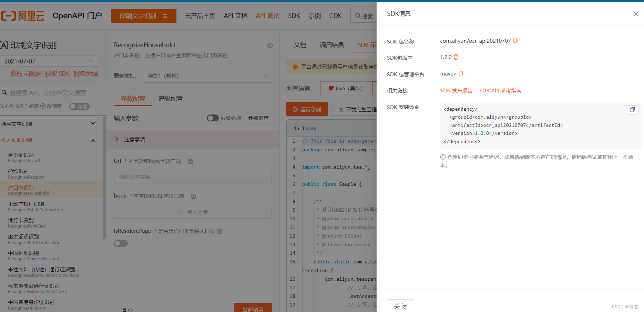This screenshot has height=312, width=644.
Task: Click the 点击上传 upload button
Action: (193, 212)
